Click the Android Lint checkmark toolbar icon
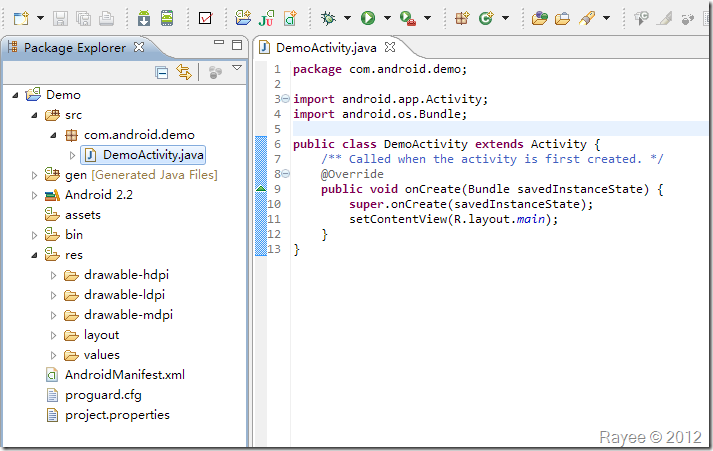The height and width of the screenshot is (451, 713). tap(205, 18)
